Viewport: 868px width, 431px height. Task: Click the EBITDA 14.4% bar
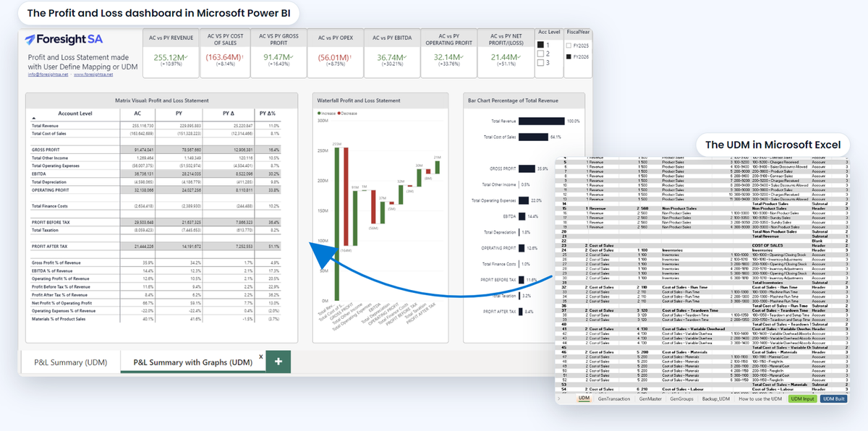pyautogui.click(x=522, y=215)
